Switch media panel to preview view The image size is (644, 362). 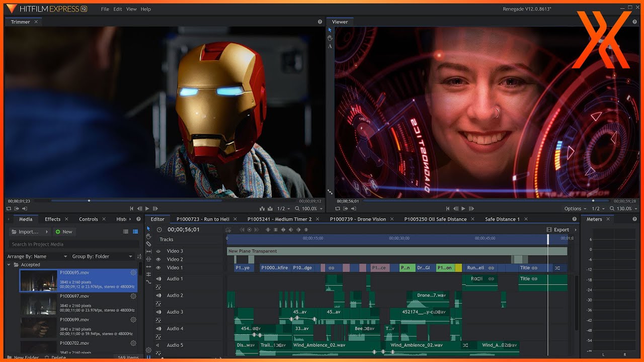pyautogui.click(x=135, y=232)
